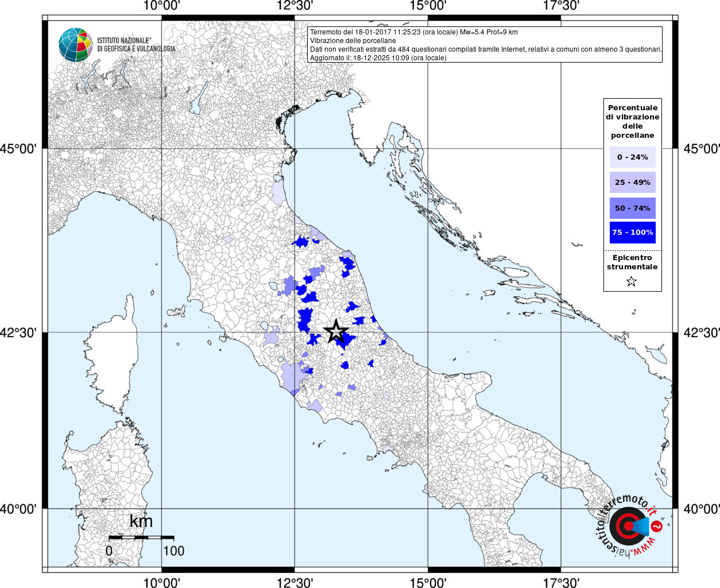Select the 75 - 100% legend swatch
This screenshot has height=588, width=720.
633,233
